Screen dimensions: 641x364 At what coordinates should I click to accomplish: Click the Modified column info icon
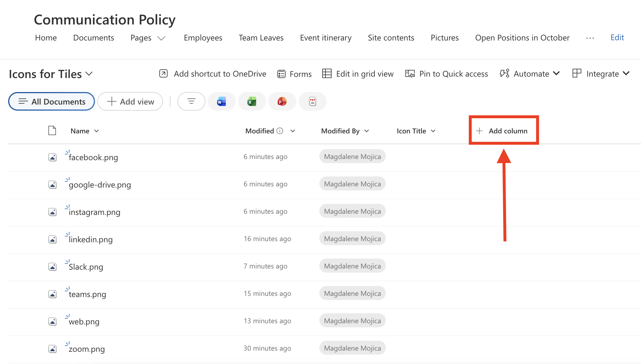(x=280, y=131)
